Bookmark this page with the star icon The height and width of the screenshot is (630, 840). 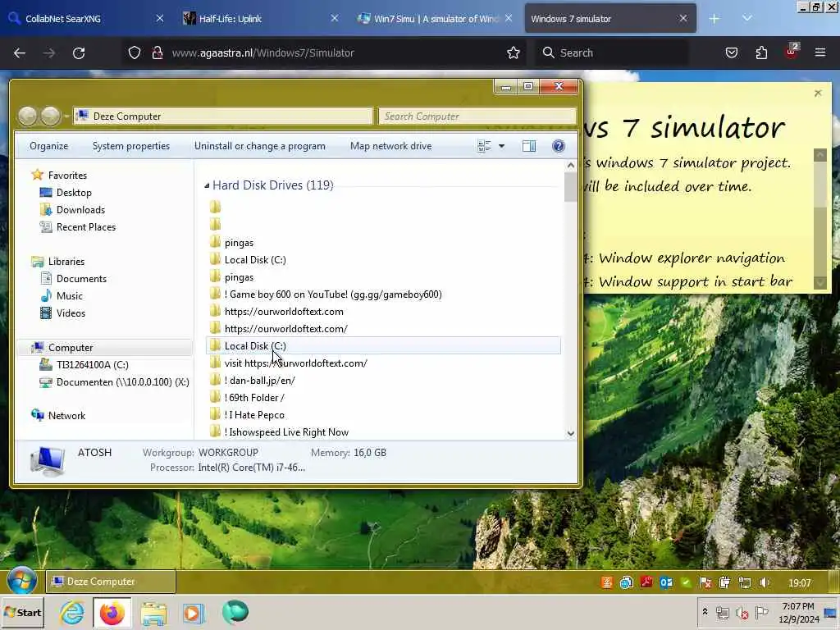click(514, 52)
